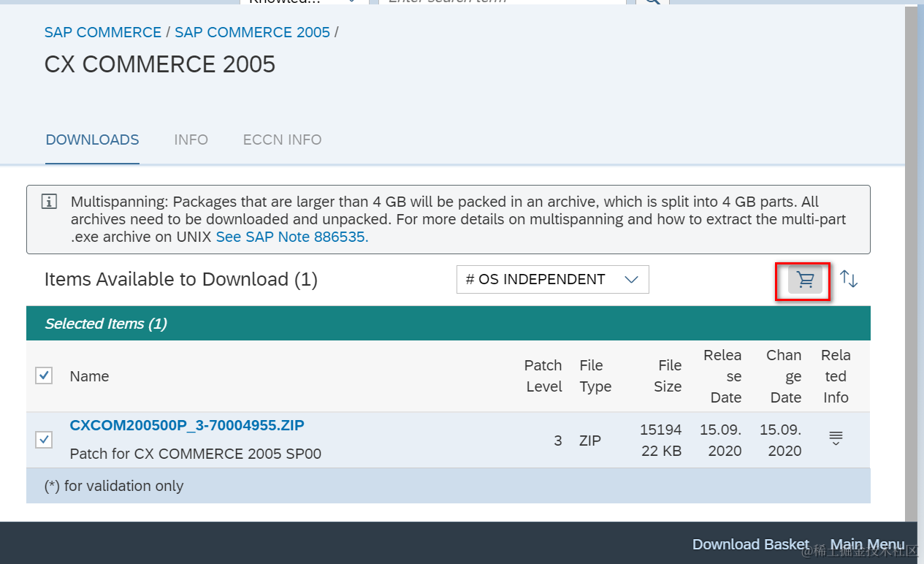Open Download Basket in footer
The height and width of the screenshot is (564, 924).
pos(750,544)
